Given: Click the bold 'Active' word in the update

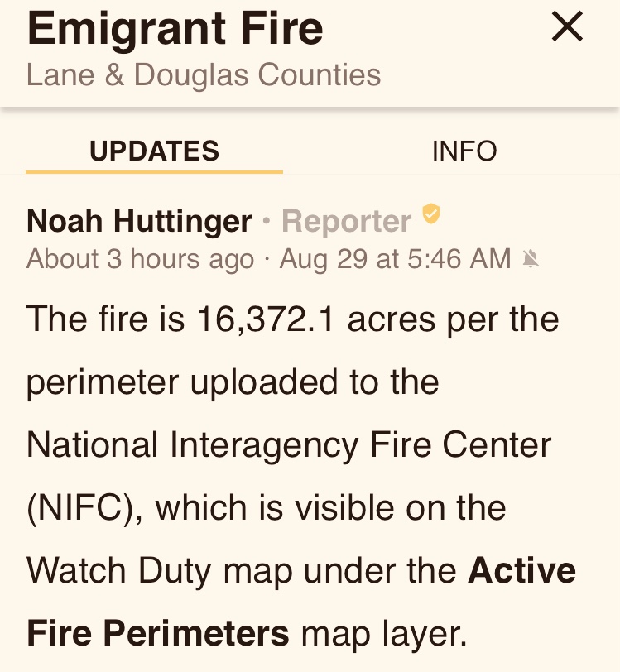Looking at the screenshot, I should click(521, 571).
